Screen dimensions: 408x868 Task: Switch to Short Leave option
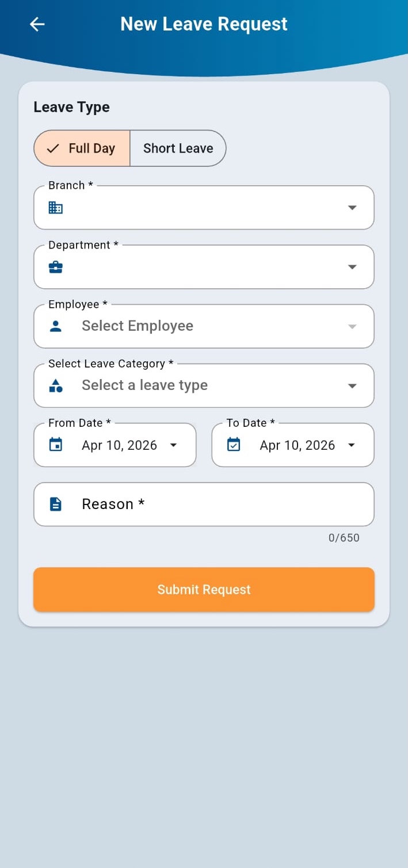[178, 148]
